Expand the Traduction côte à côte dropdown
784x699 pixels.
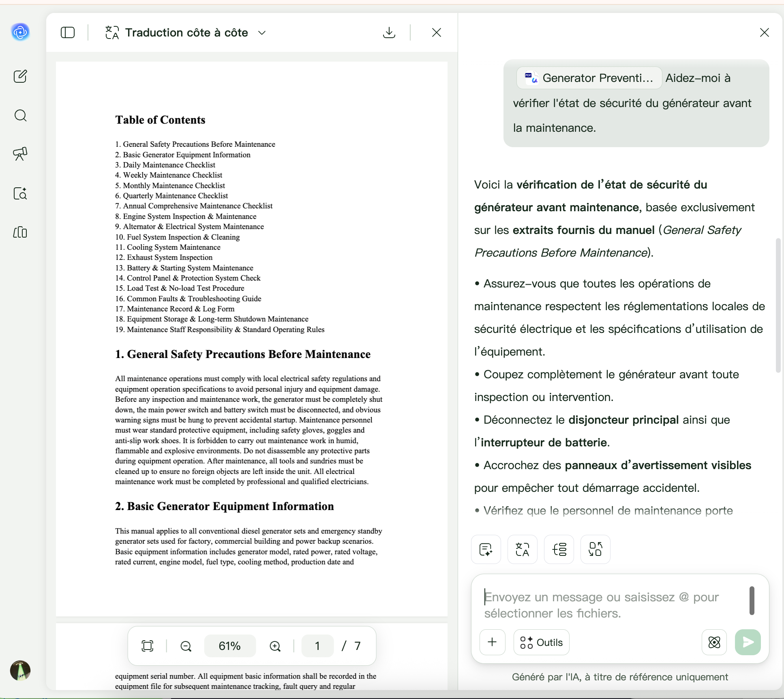[262, 33]
